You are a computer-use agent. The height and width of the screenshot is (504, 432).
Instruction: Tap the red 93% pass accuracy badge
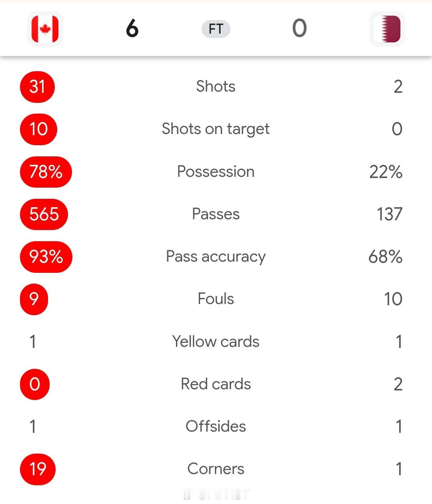(46, 257)
